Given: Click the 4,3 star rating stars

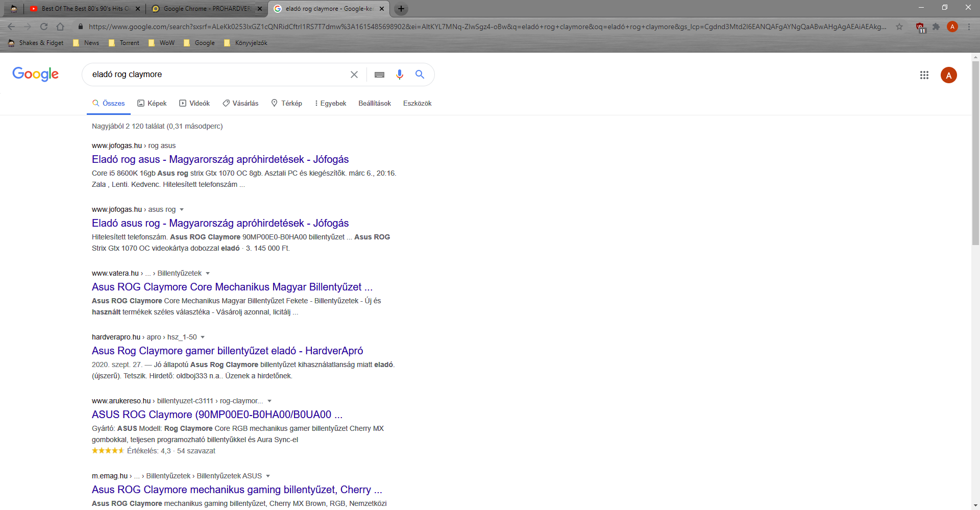Looking at the screenshot, I should tap(108, 451).
